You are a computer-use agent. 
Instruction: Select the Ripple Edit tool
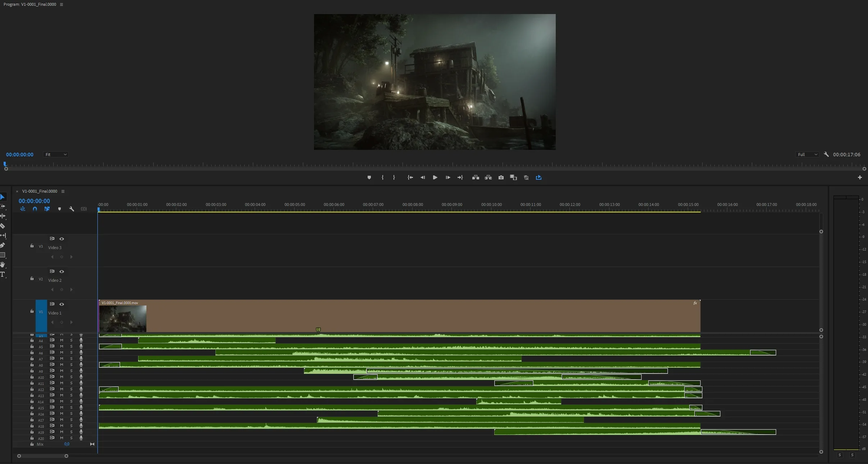[x=3, y=216]
